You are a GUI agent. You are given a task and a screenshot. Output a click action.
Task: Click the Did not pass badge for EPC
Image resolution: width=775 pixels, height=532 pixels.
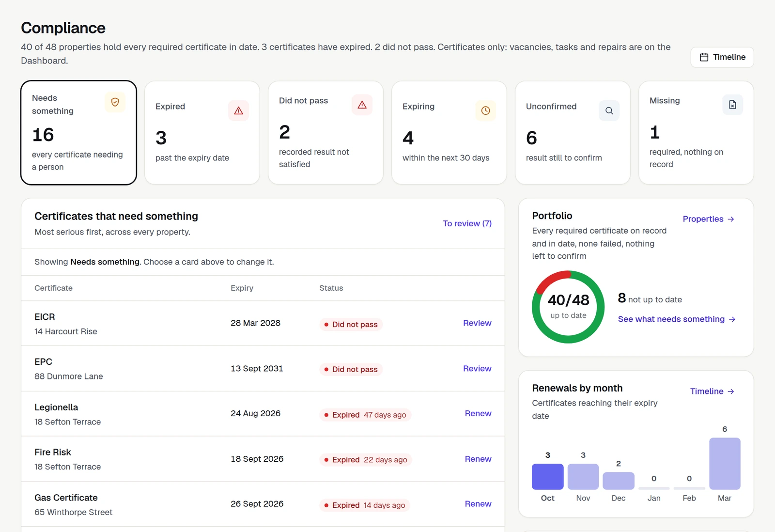(x=351, y=370)
